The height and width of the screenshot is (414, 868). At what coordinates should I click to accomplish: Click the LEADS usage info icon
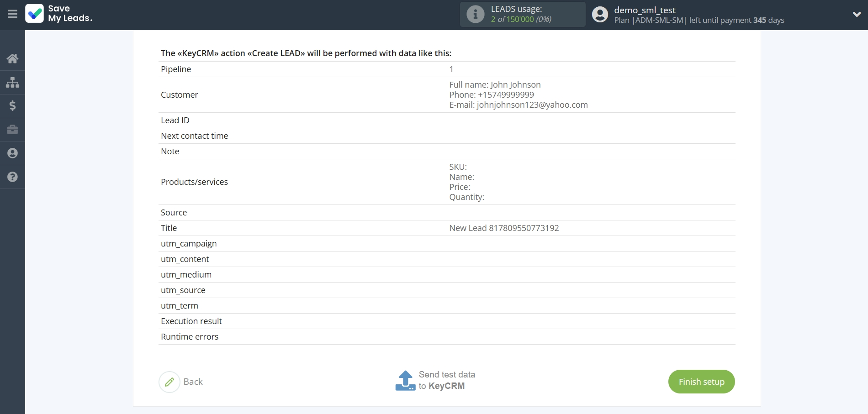(475, 14)
